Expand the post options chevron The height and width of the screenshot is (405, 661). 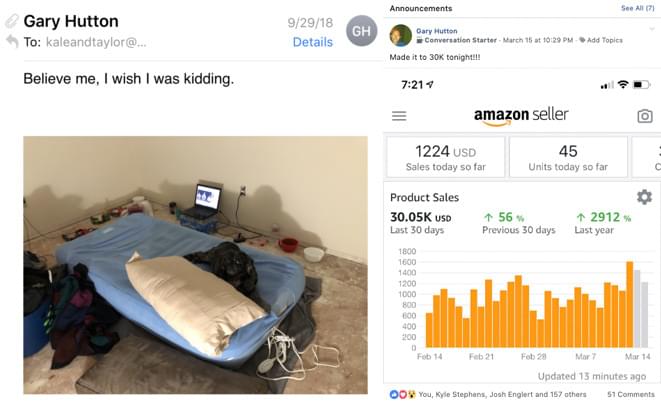(x=652, y=29)
